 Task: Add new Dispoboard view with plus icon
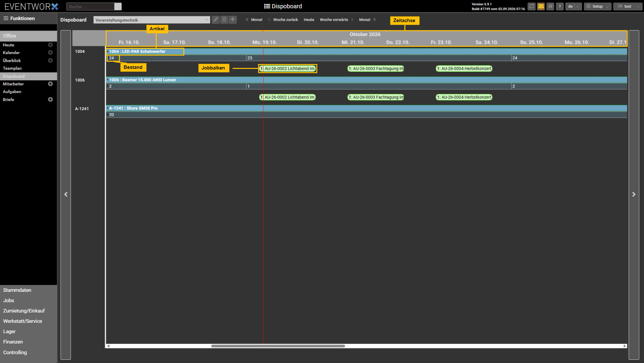pos(233,20)
